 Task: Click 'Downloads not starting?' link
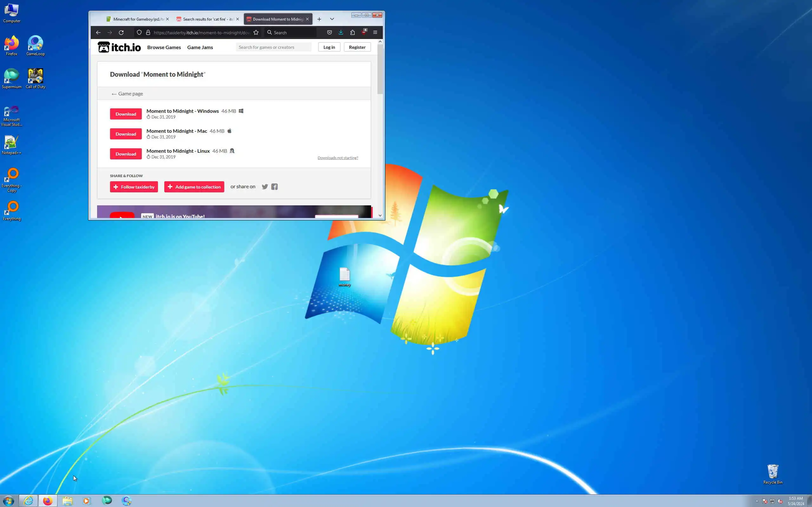[337, 158]
